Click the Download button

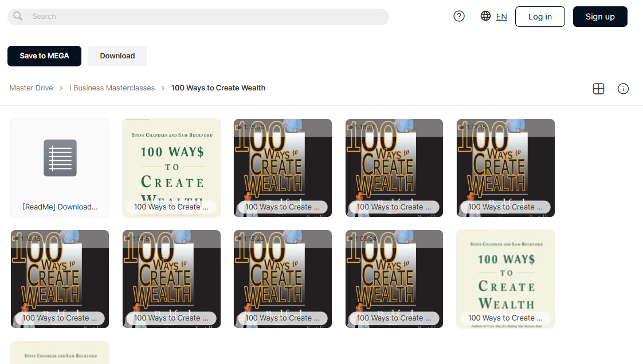tap(117, 56)
